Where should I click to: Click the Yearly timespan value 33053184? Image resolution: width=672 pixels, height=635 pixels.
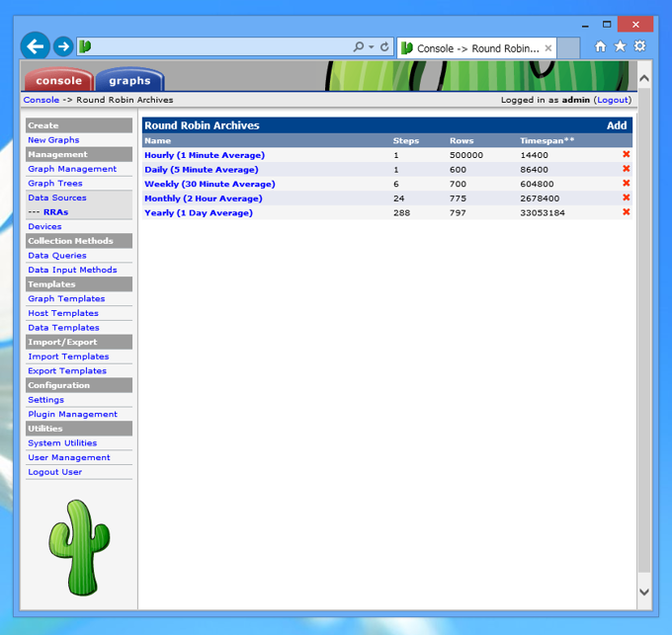tap(543, 212)
